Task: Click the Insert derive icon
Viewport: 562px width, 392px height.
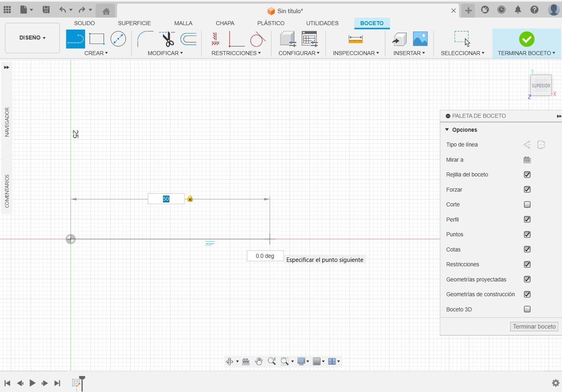Action: pos(399,39)
